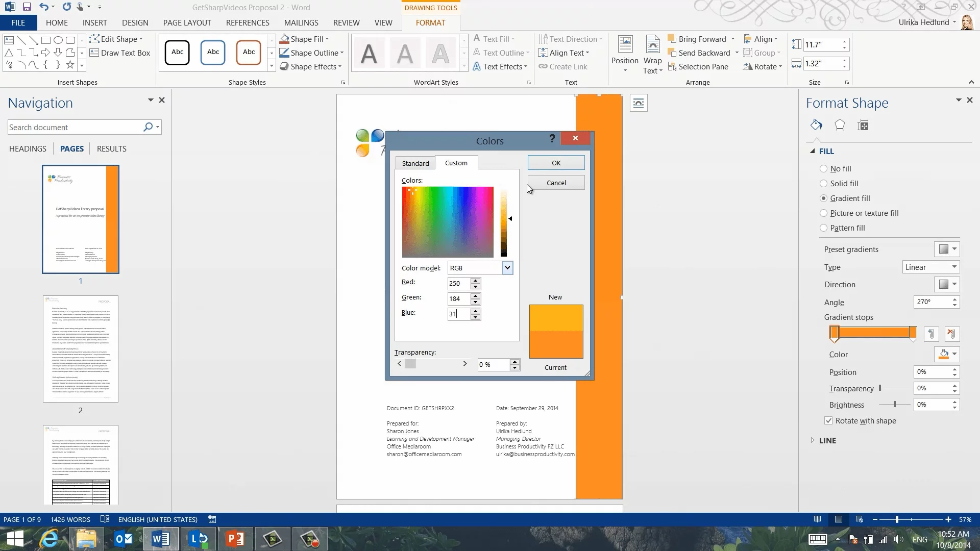Screen dimensions: 980x551
Task: Click Draw Text Box tool
Action: click(x=120, y=53)
